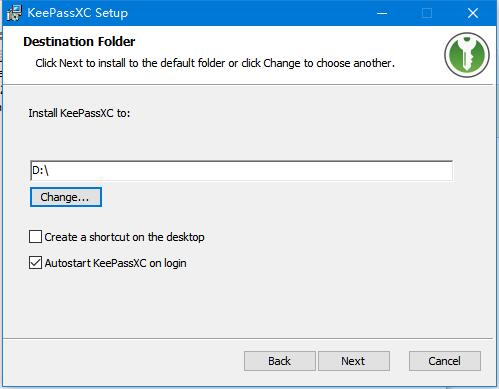Screen dimensions: 499x389
Task: Focus the D:\ destination path field
Action: point(241,171)
